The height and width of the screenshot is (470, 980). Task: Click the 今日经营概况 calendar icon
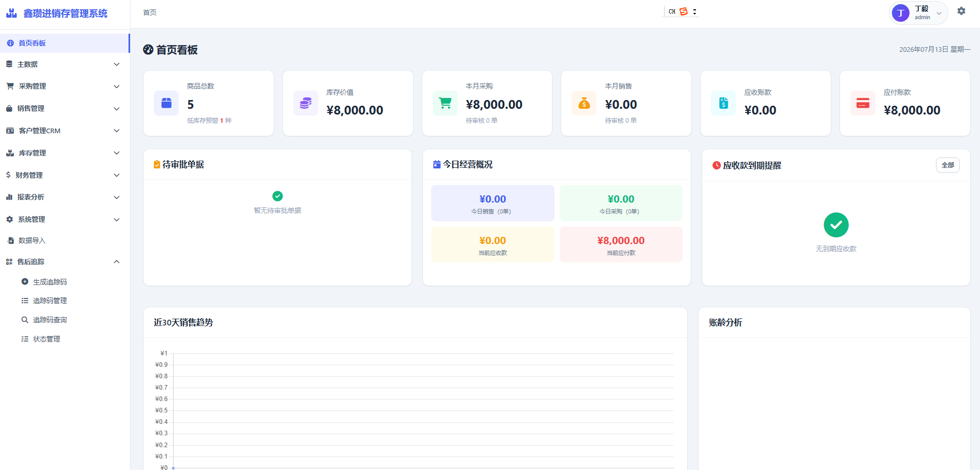[x=437, y=164]
